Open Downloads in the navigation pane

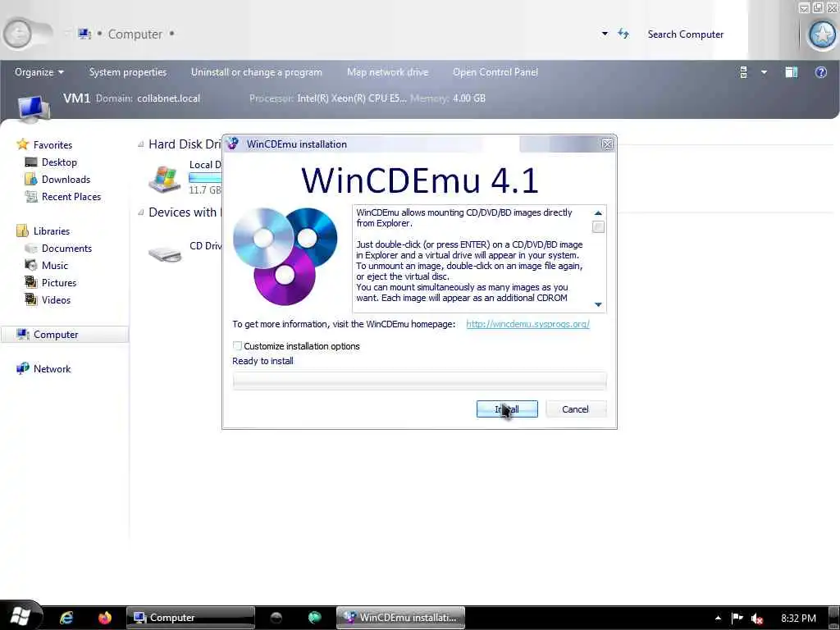tap(66, 179)
